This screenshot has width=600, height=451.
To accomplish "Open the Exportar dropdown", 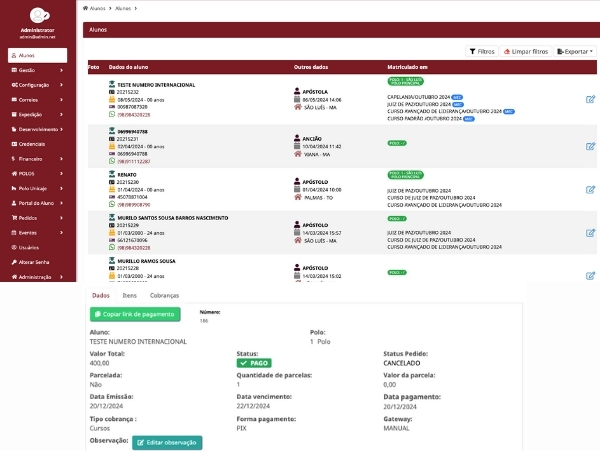I will [x=575, y=51].
